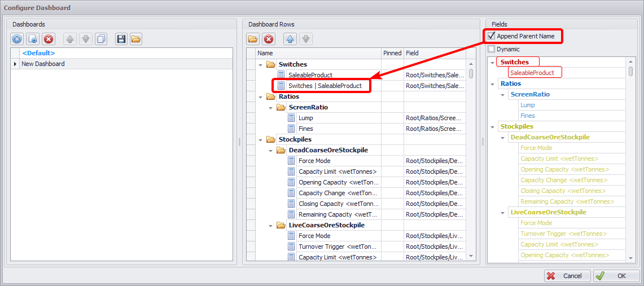Select Capacity Limit row under DeadCoarseOreStockpile in Dashboard Rows
The image size is (644, 286).
pyautogui.click(x=338, y=171)
